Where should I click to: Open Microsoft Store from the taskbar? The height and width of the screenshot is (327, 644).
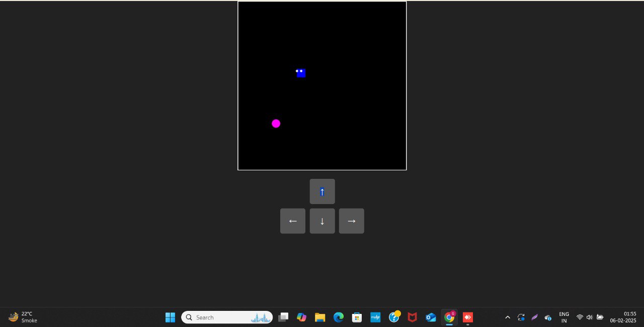357,317
